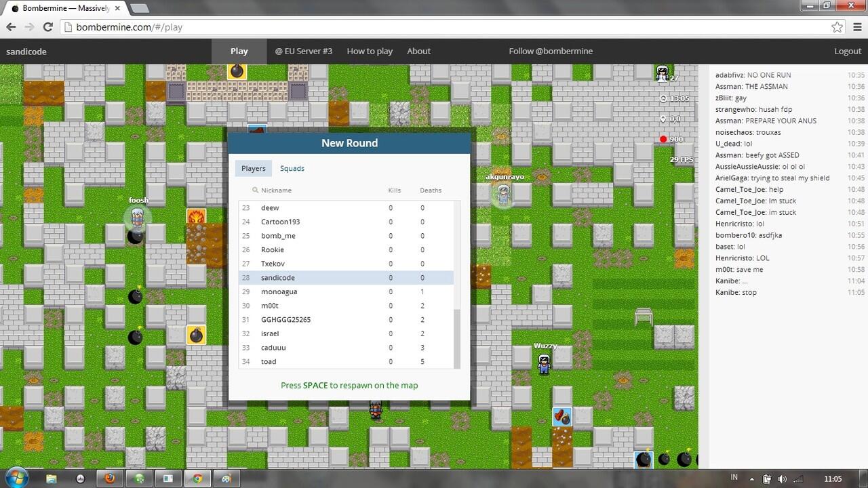Sort the scoreboard by Deaths column
The width and height of the screenshot is (868, 488).
click(431, 190)
